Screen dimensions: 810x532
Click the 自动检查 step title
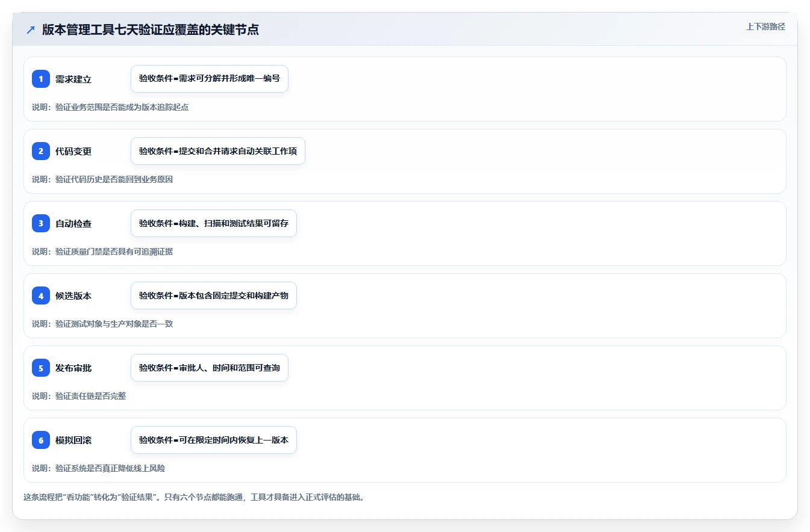pyautogui.click(x=73, y=223)
